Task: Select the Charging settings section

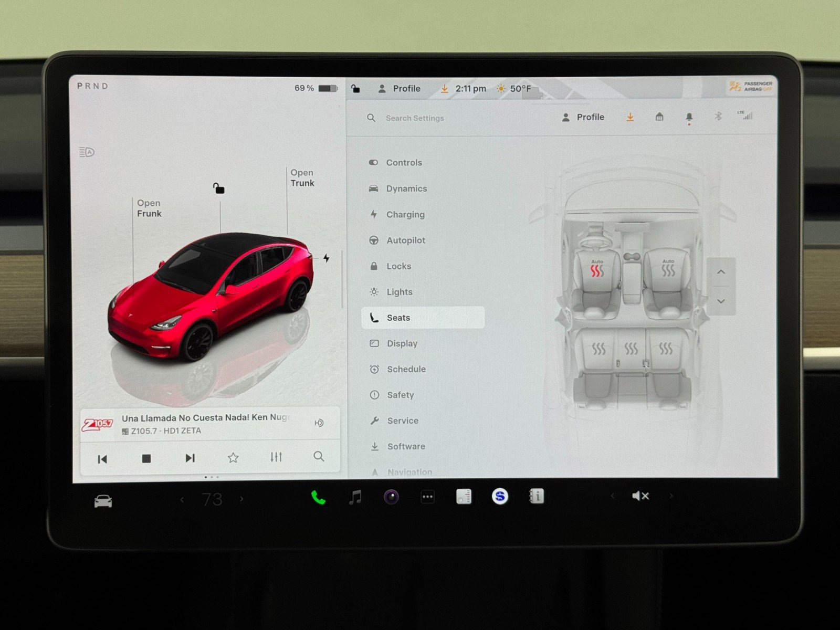Action: click(x=406, y=214)
